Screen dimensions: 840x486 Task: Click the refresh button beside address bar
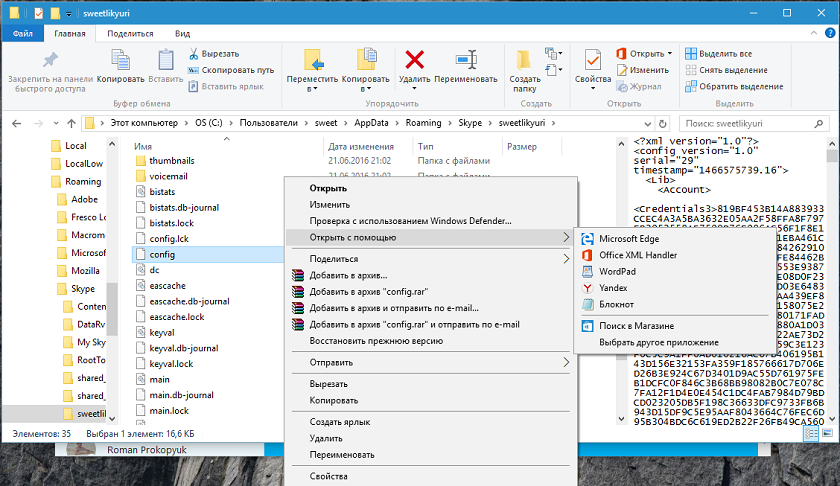click(x=663, y=123)
